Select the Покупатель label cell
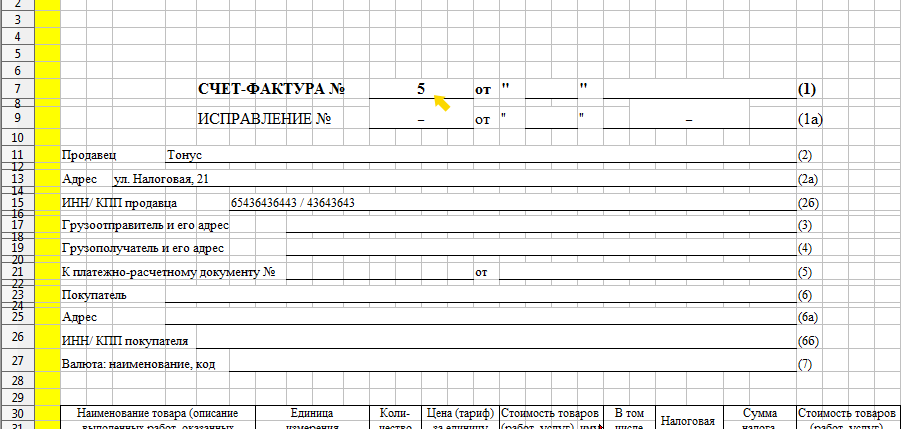 tap(94, 295)
